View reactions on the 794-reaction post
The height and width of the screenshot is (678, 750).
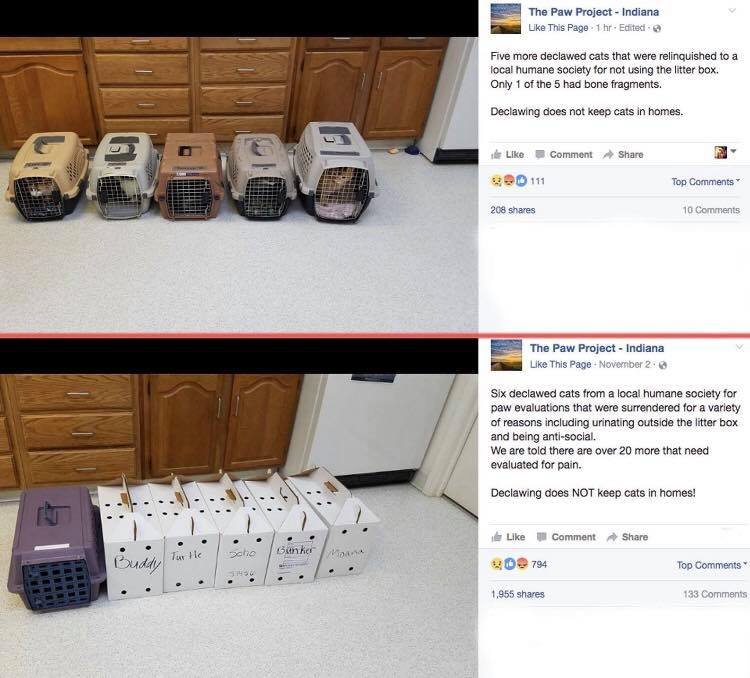click(518, 564)
